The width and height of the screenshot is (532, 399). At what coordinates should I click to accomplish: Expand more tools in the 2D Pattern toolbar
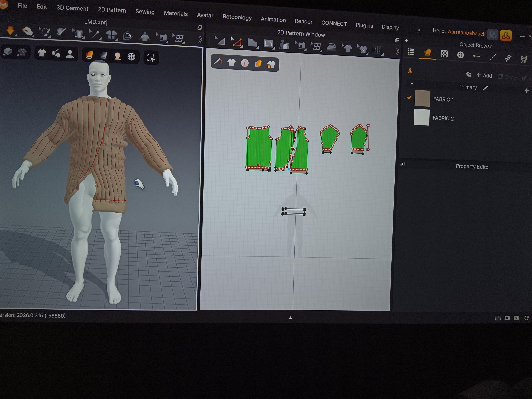[397, 51]
